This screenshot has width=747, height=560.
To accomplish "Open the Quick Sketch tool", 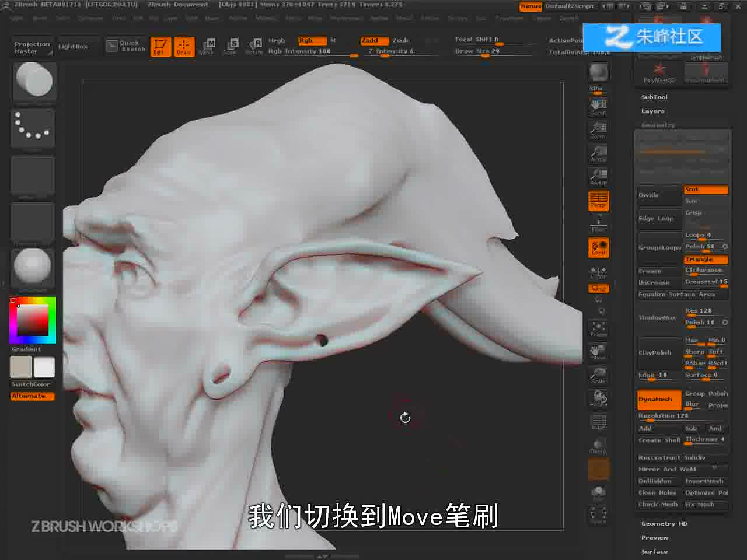I will pyautogui.click(x=126, y=46).
